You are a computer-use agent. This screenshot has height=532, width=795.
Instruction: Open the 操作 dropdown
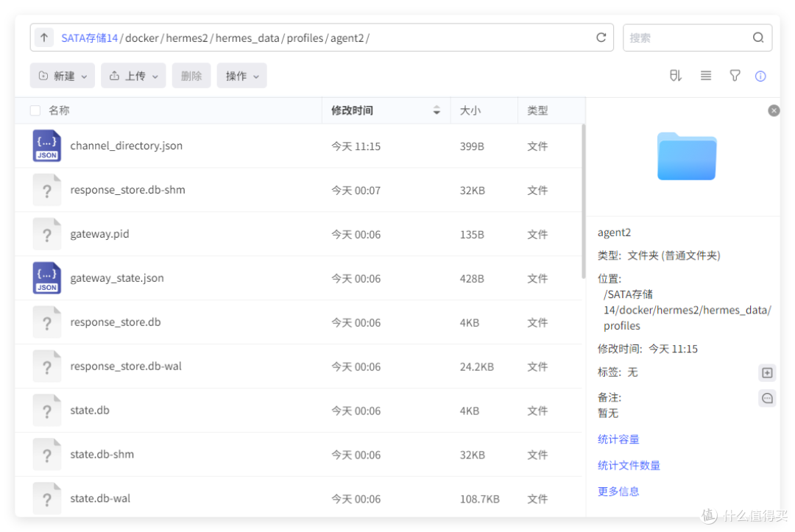(x=242, y=76)
